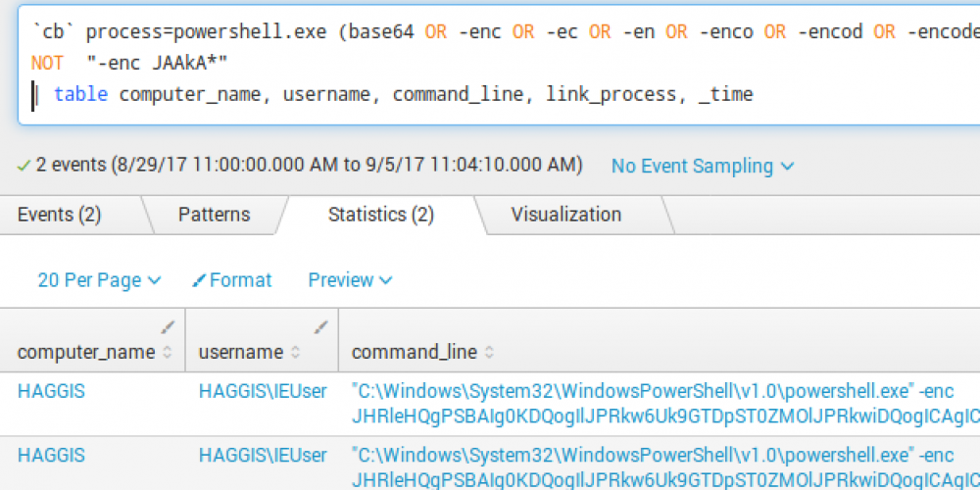Go to the Visualization tab

pyautogui.click(x=565, y=215)
